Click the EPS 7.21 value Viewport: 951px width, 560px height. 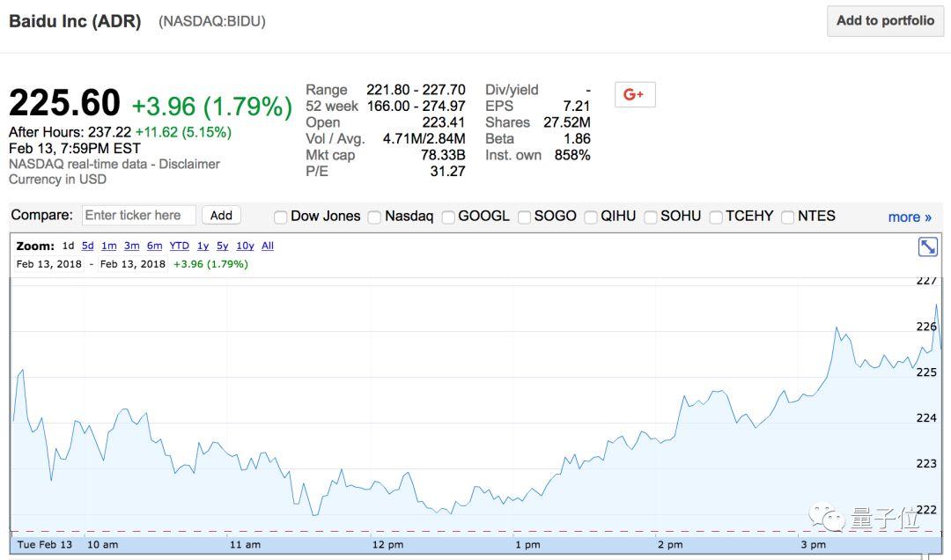click(x=577, y=107)
